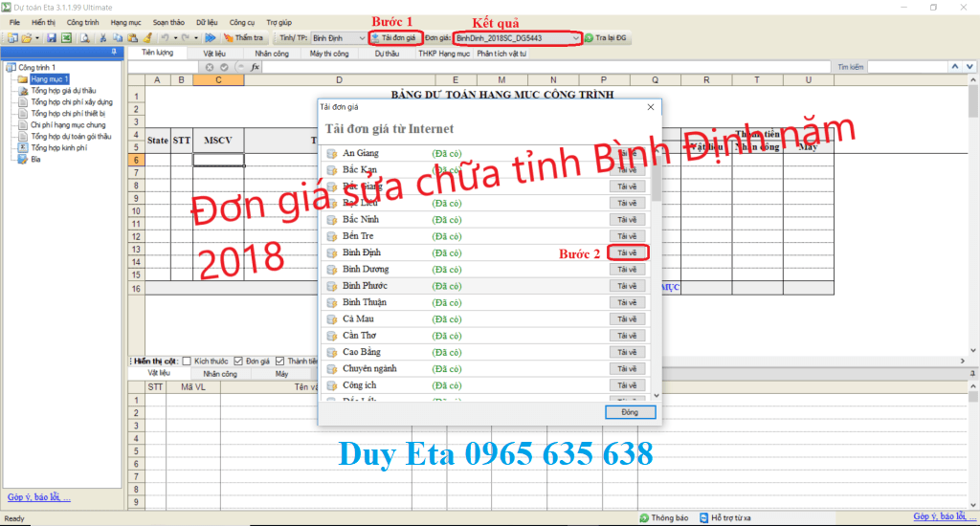
Task: Click the Thẩm tra toolbar button
Action: pyautogui.click(x=244, y=38)
